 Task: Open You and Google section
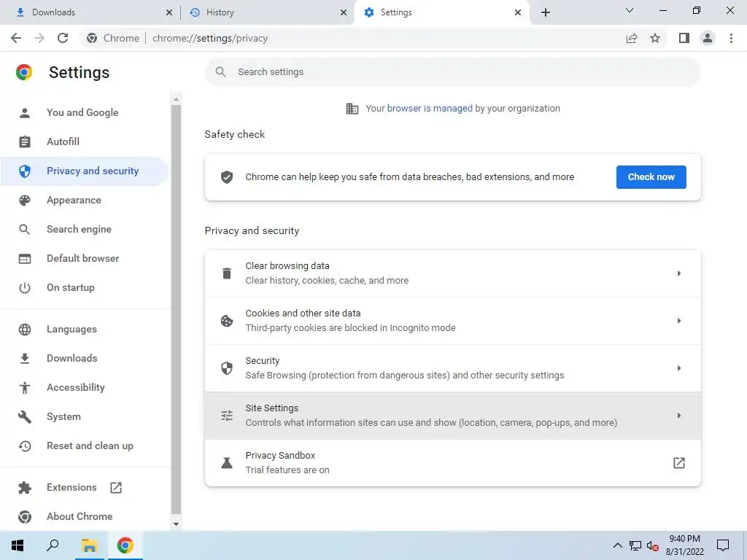click(x=84, y=112)
